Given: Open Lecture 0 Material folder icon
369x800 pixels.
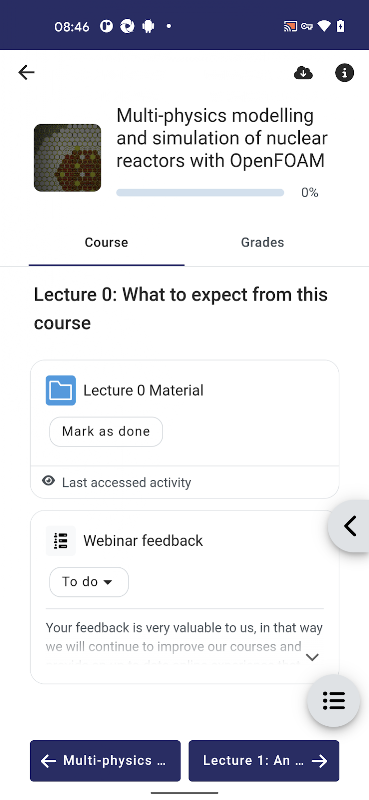Looking at the screenshot, I should pos(61,390).
